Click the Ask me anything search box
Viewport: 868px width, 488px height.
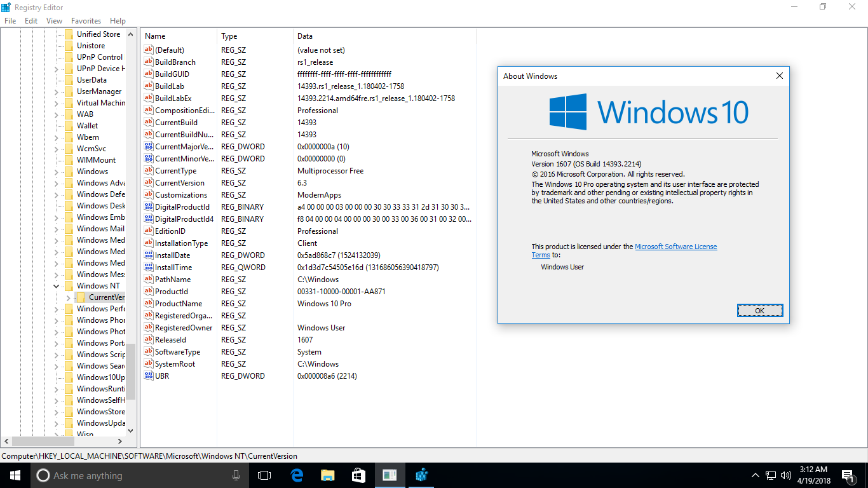coord(140,475)
